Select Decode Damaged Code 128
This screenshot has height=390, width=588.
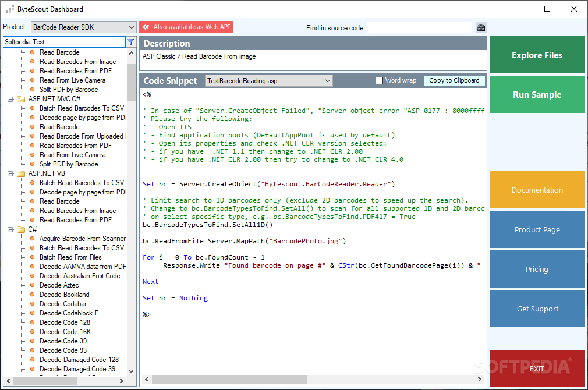coord(79,360)
